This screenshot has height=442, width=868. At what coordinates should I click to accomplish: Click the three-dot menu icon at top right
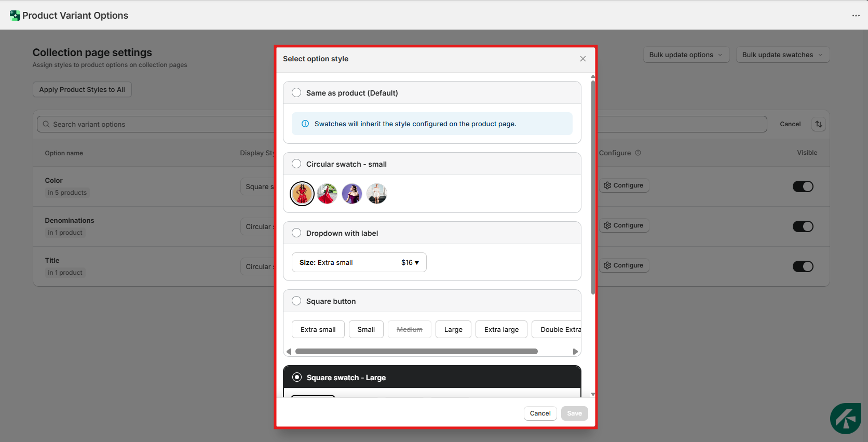pyautogui.click(x=856, y=16)
